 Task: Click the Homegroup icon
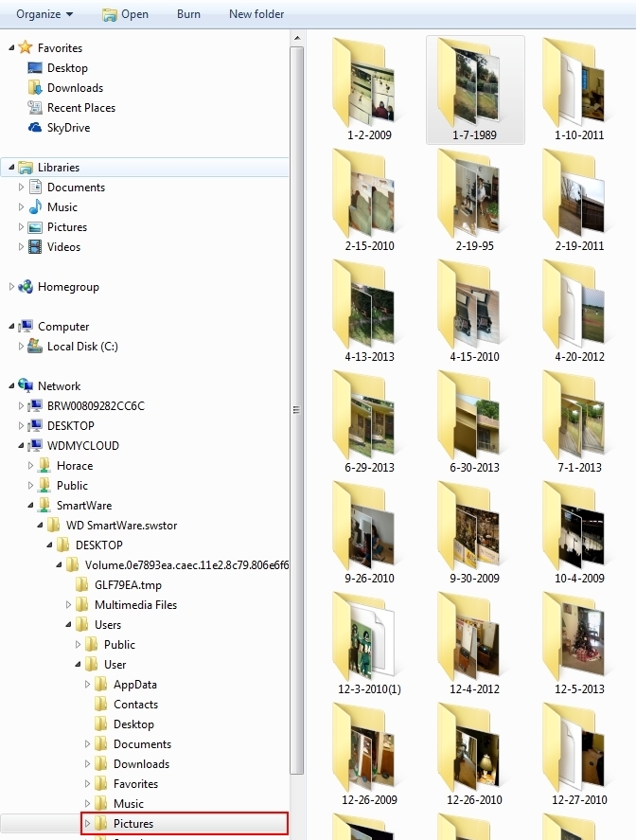(x=26, y=287)
